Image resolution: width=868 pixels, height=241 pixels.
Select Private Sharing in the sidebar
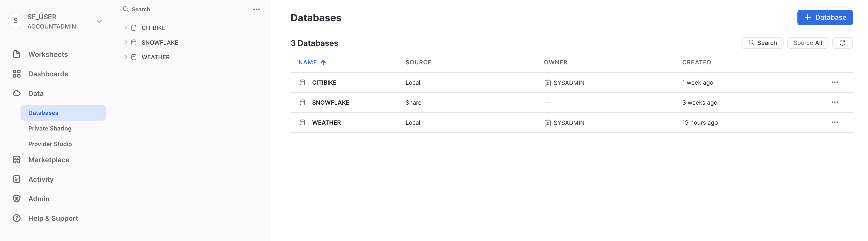(50, 128)
